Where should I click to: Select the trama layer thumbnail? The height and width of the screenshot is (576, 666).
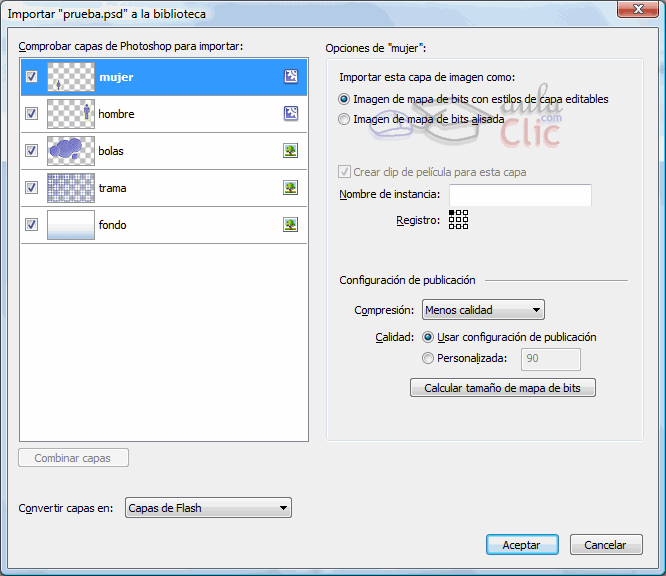pyautogui.click(x=70, y=188)
